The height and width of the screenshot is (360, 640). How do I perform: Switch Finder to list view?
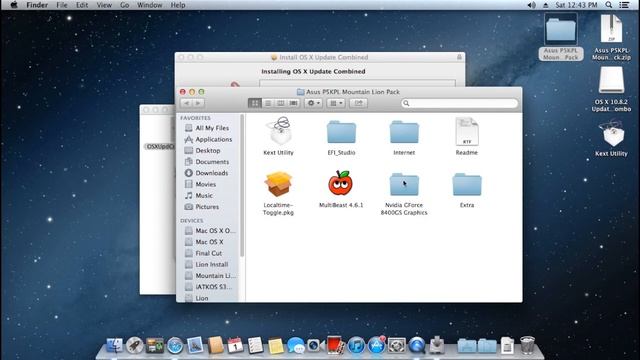[268, 103]
